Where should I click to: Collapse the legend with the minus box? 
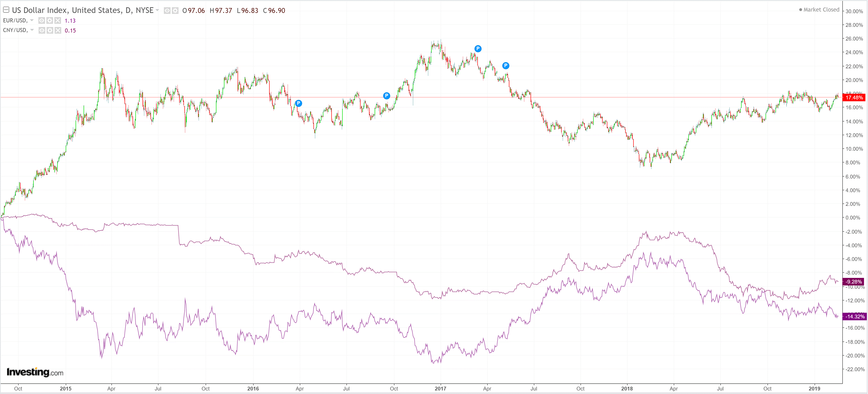(x=6, y=10)
